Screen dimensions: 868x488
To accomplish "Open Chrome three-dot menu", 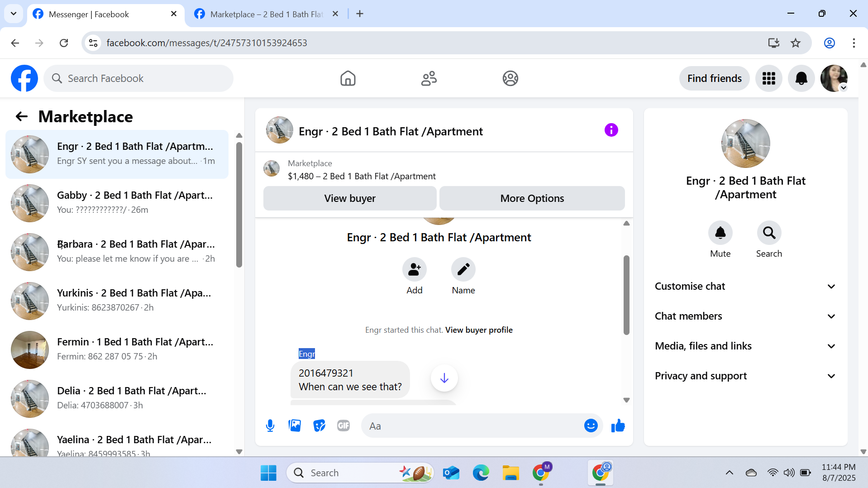I will tap(854, 43).
